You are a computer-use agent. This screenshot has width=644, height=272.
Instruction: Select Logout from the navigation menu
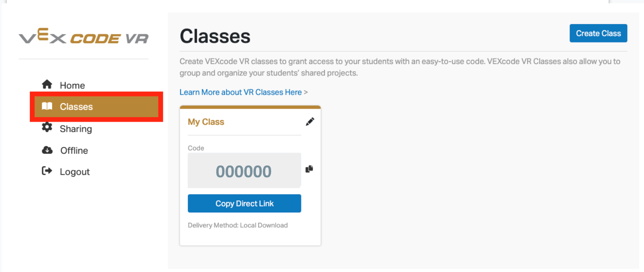coord(75,171)
